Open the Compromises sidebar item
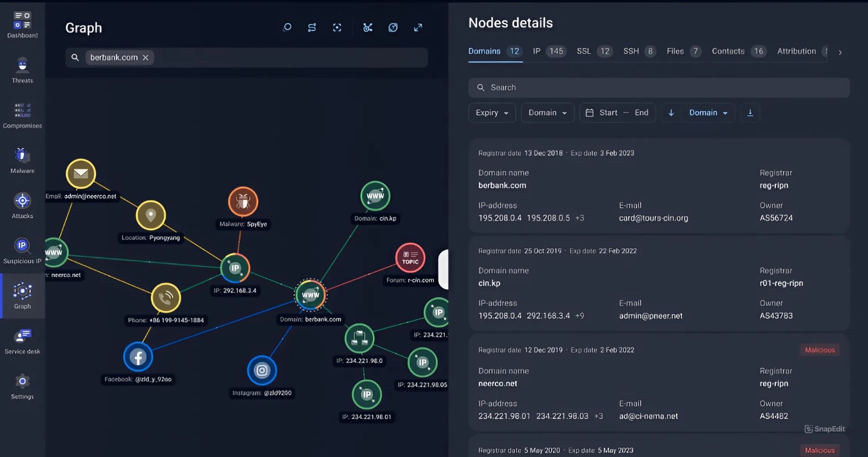 tap(22, 115)
